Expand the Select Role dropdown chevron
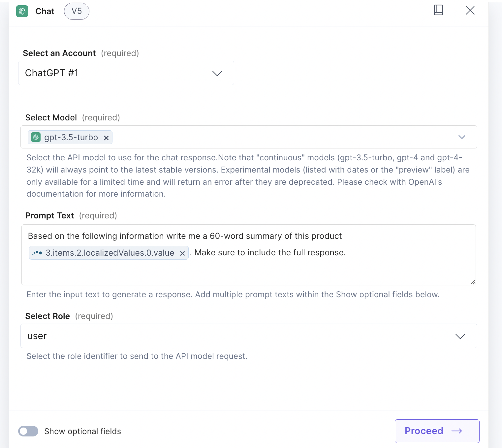The width and height of the screenshot is (502, 448). pos(460,336)
